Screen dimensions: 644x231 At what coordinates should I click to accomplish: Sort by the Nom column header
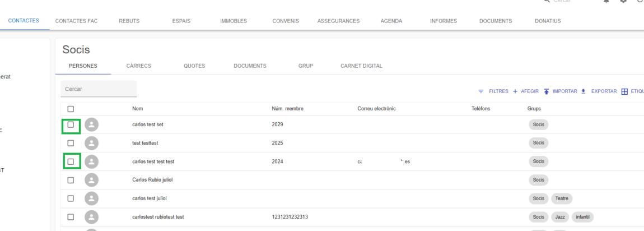pyautogui.click(x=138, y=109)
